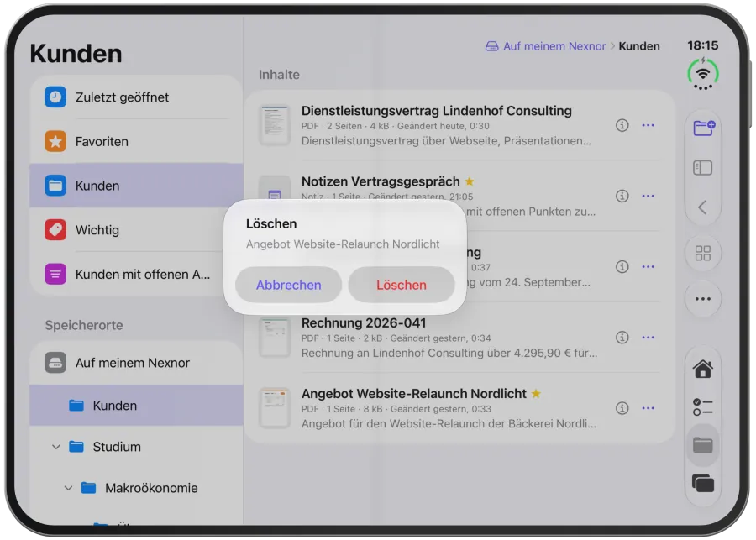Go to the home screen icon
Viewport: 756px width, 540px height.
pos(702,369)
